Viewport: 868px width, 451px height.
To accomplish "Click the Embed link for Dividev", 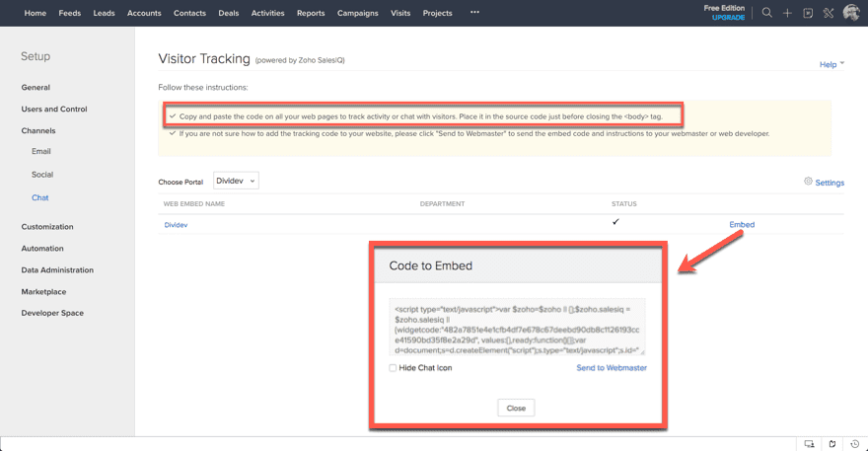I will pos(742,224).
